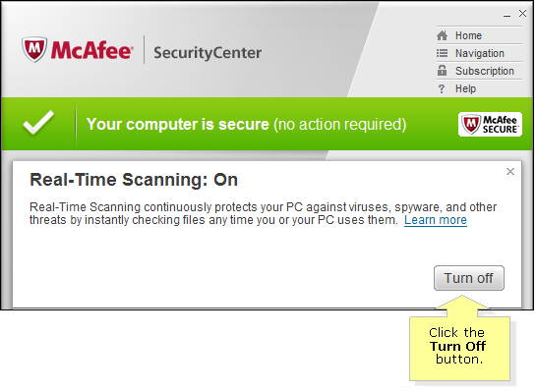The height and width of the screenshot is (392, 537).
Task: Click the McAfee SECURE badge
Action: (490, 125)
